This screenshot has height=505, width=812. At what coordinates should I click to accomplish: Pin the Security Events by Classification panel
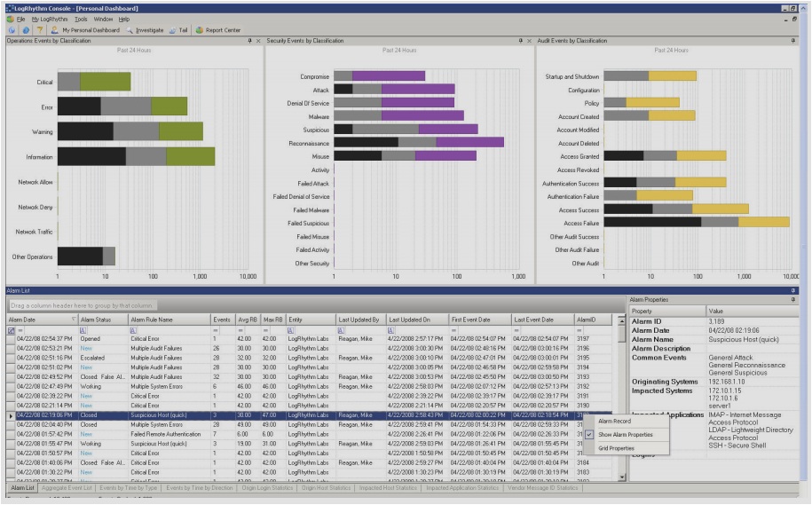(520, 41)
